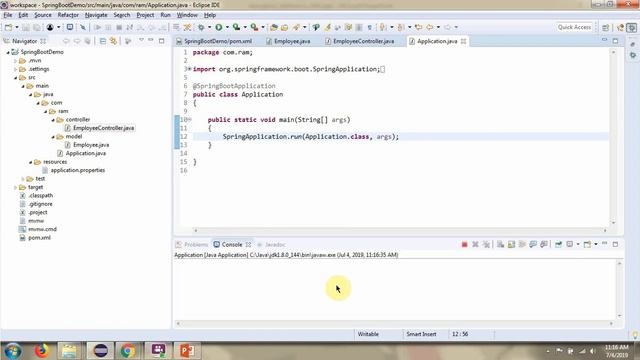Screen dimensions: 640x360
Task: Click Last Edit Location arrow icon
Action: pos(418,27)
